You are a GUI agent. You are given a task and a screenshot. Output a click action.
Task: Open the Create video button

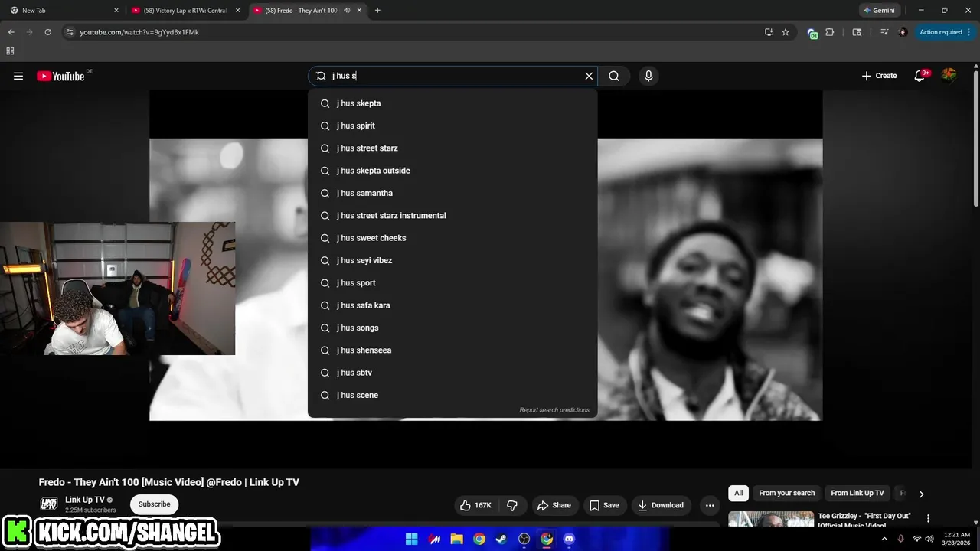click(x=879, y=76)
